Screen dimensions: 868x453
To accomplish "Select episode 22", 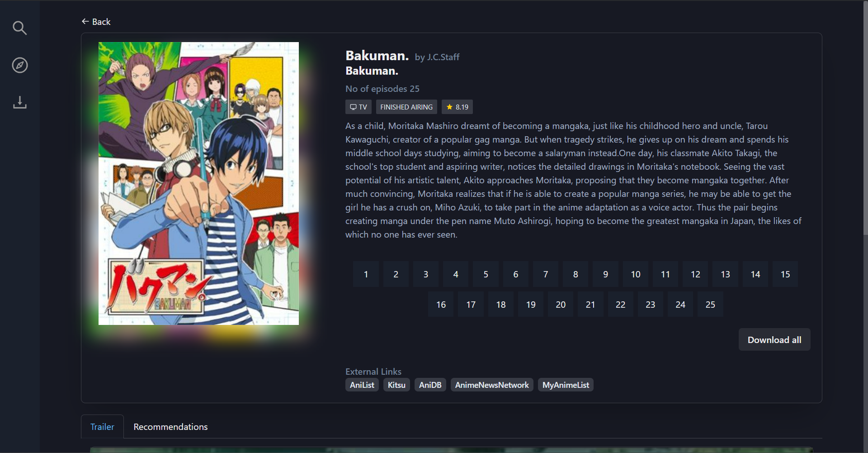I will 621,304.
